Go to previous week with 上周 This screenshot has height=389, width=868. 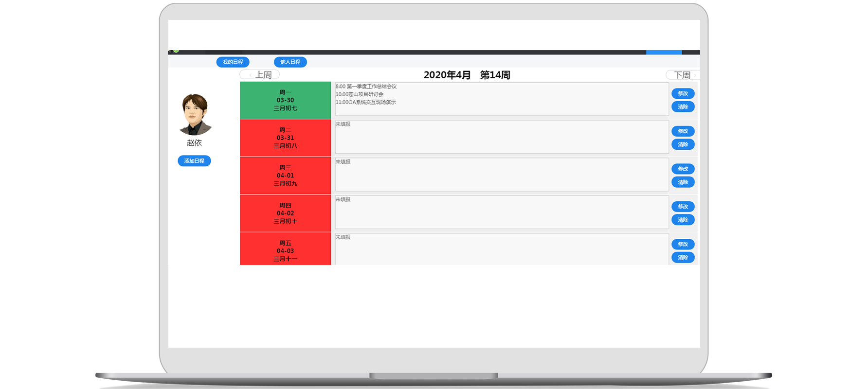tap(260, 74)
